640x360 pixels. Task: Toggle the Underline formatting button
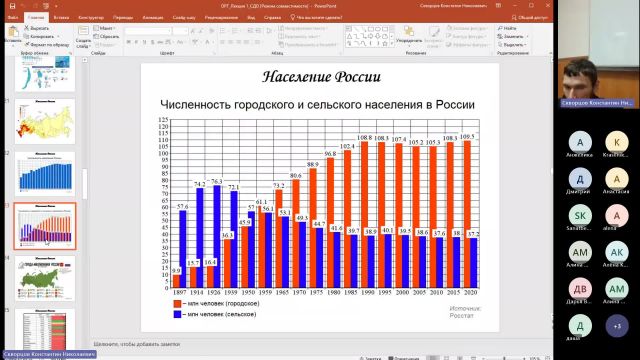click(144, 42)
